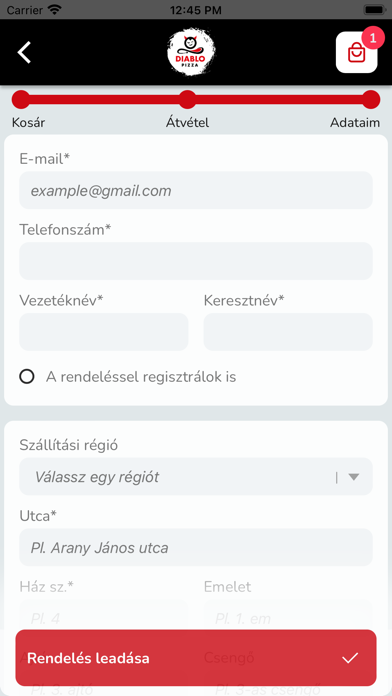Click the region dropdown arrow
This screenshot has height=696, width=392.
tap(353, 477)
